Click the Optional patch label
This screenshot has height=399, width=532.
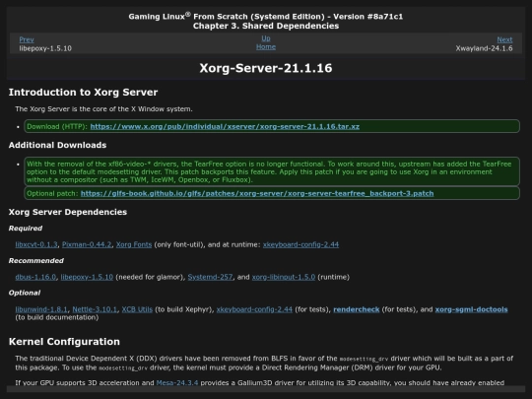click(52, 193)
